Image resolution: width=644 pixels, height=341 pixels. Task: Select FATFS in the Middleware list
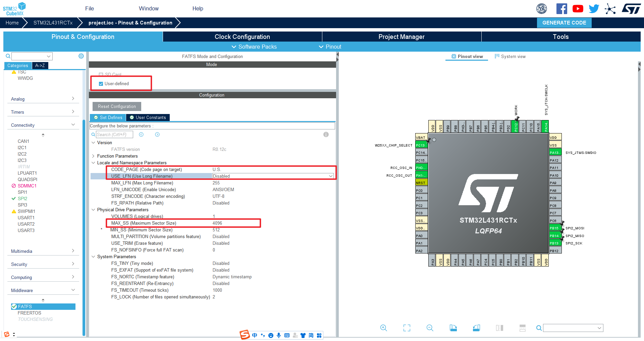(25, 306)
